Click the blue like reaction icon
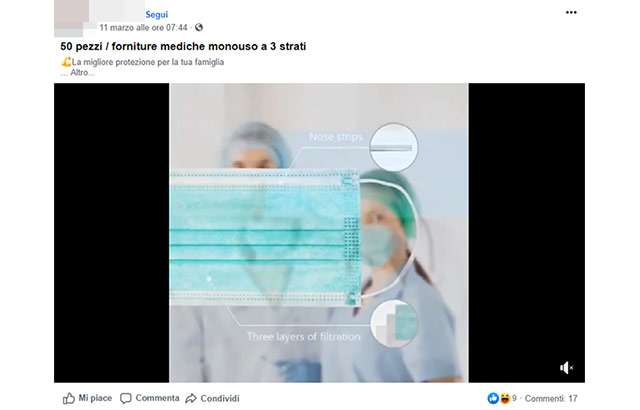 tap(493, 398)
